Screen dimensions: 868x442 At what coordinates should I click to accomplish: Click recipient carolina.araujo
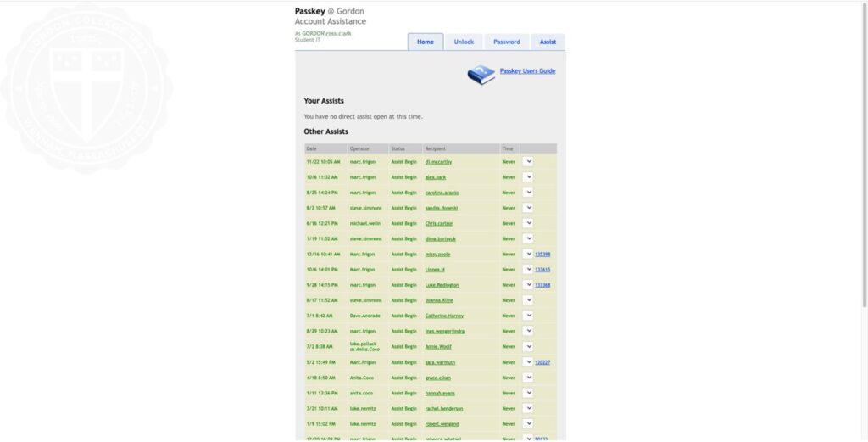(x=442, y=193)
